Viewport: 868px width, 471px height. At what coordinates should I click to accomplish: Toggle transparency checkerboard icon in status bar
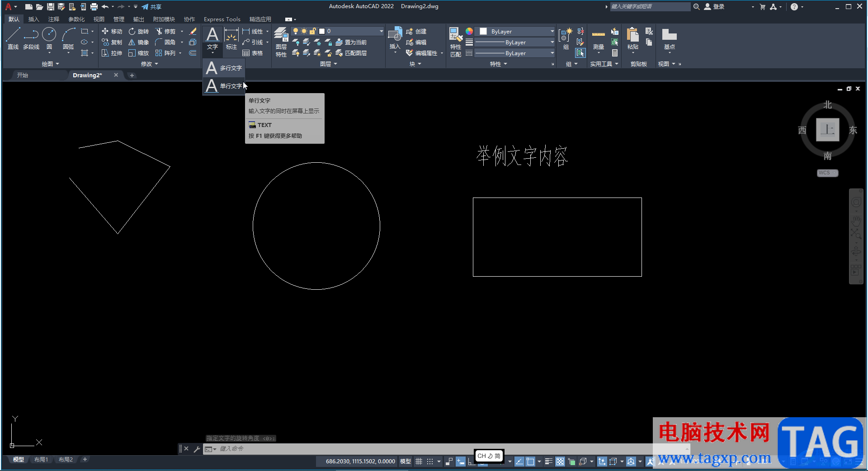[560, 462]
